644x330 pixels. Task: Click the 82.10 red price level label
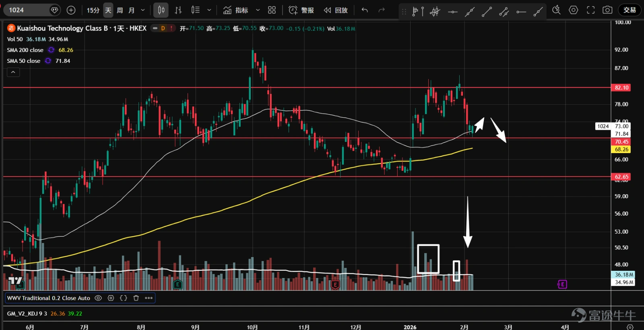tap(621, 87)
